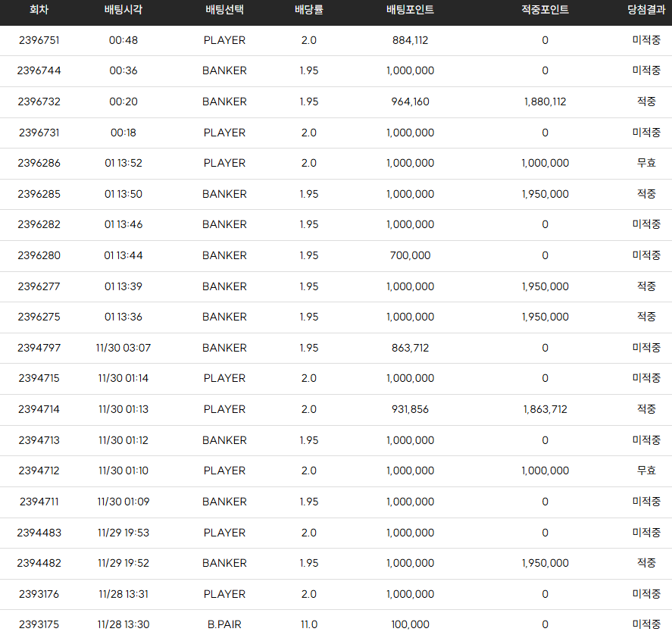Click the 1,863,712 winning points value
The width and height of the screenshot is (672, 638).
tap(545, 409)
